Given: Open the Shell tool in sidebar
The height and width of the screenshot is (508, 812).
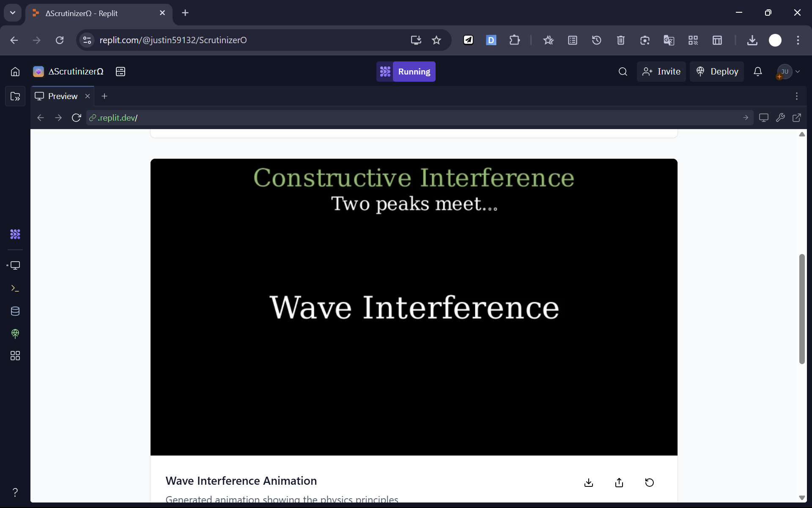Looking at the screenshot, I should (15, 288).
